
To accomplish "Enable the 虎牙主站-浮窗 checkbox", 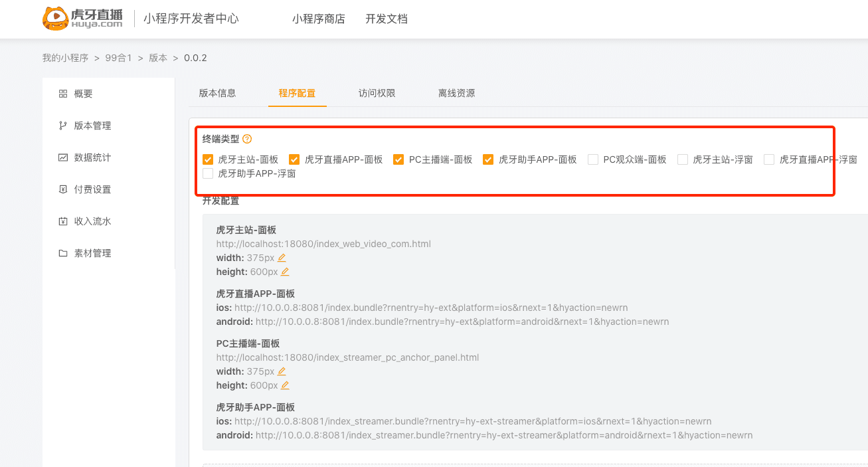I will [683, 159].
